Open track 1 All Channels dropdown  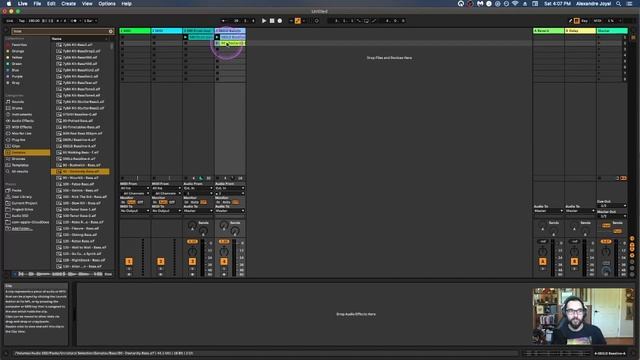(135, 193)
